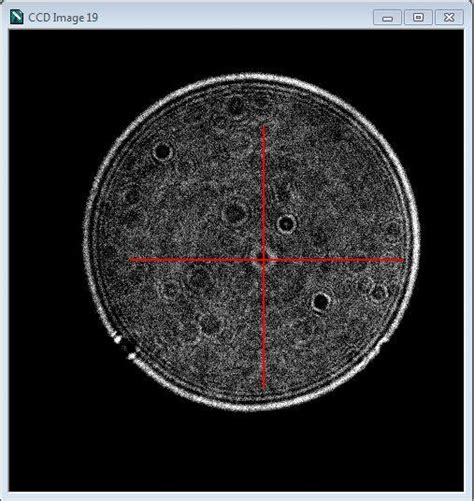The width and height of the screenshot is (474, 501).
Task: Click the red crosshair center intersection
Action: point(264,260)
